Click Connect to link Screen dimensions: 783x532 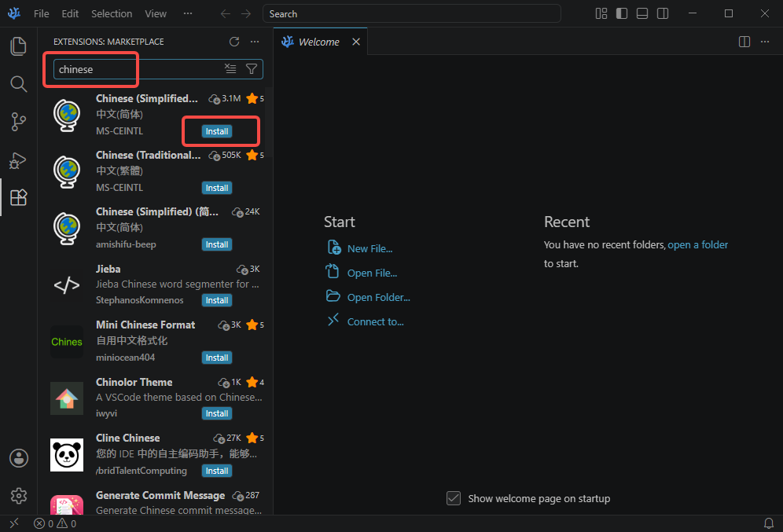pos(376,322)
